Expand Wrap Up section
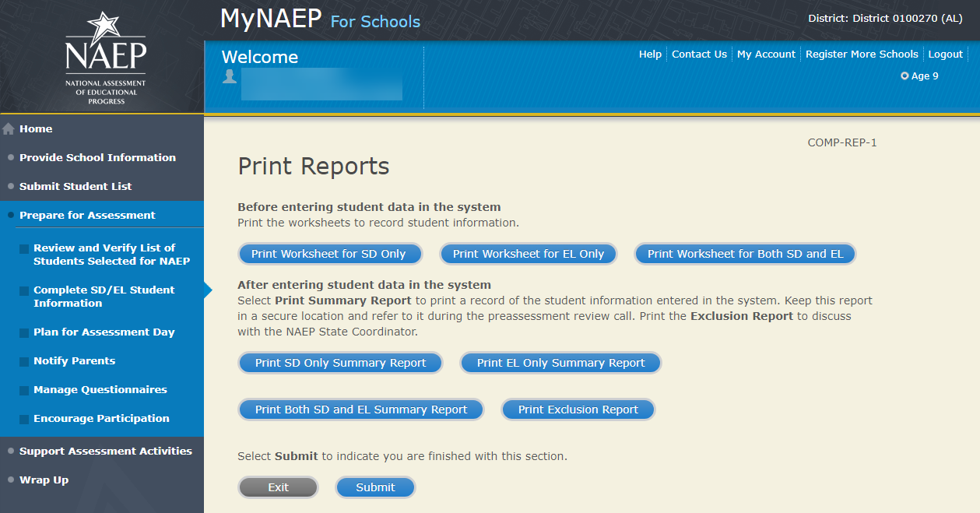980x513 pixels. tap(44, 480)
